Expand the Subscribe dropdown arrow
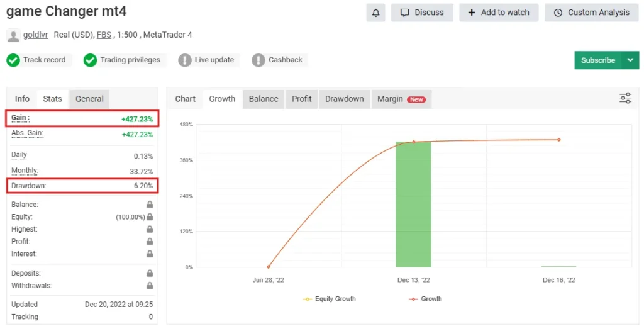 tap(630, 60)
